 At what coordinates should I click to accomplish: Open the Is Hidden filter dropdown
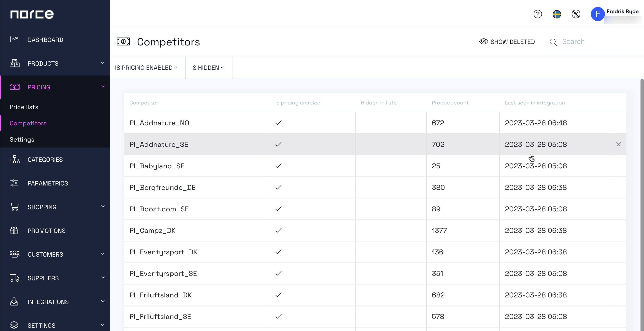(207, 68)
